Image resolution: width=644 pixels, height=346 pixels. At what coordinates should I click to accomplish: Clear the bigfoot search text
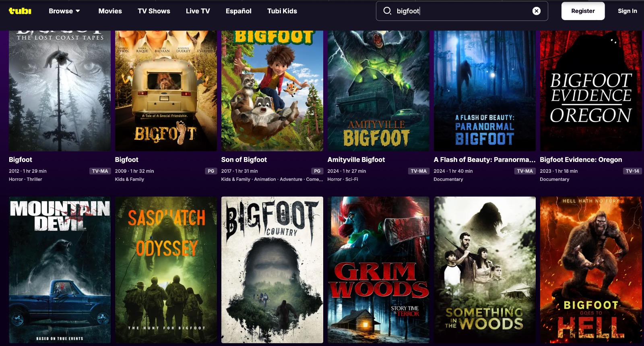coord(537,11)
